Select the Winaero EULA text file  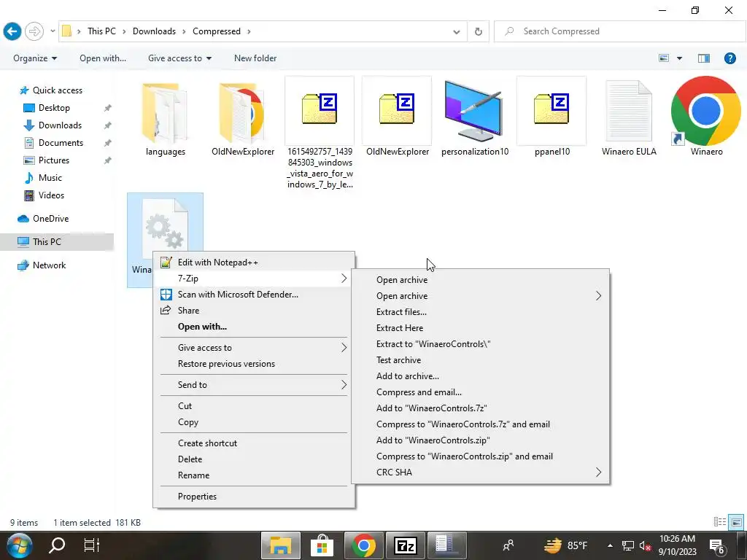(x=629, y=117)
